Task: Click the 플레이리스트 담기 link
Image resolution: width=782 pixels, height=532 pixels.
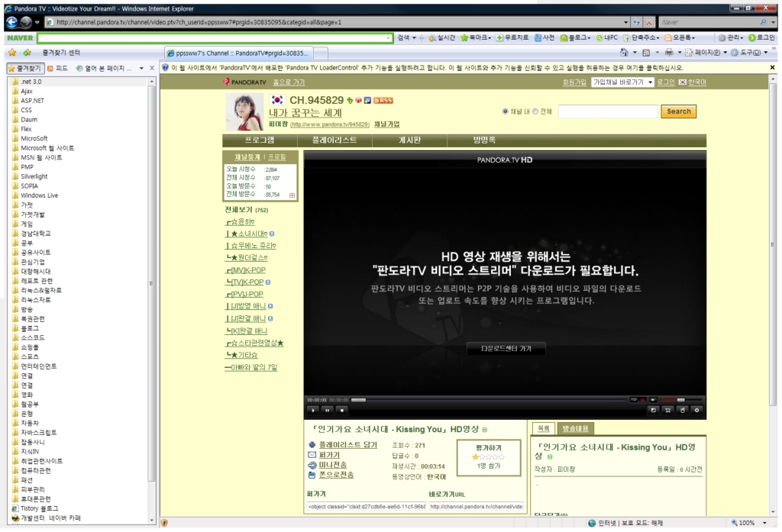Action: click(348, 445)
